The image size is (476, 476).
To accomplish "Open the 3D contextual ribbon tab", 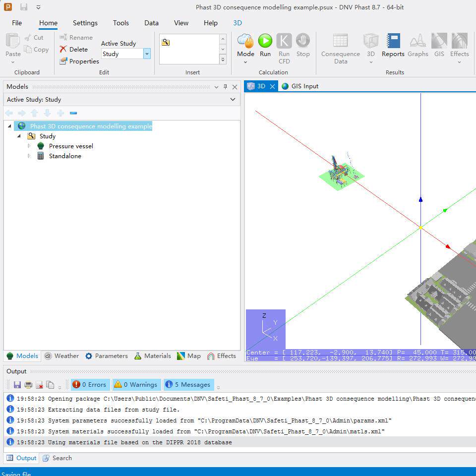I will point(238,23).
